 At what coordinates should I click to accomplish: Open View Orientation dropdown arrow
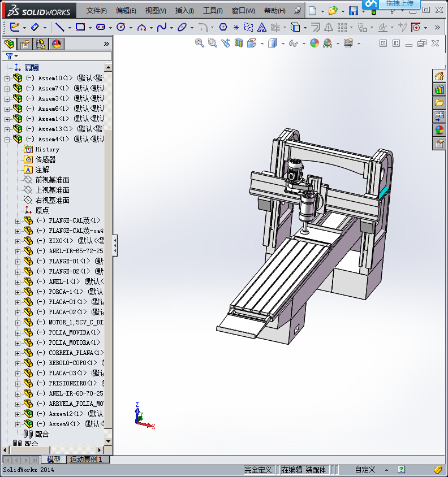coord(262,44)
